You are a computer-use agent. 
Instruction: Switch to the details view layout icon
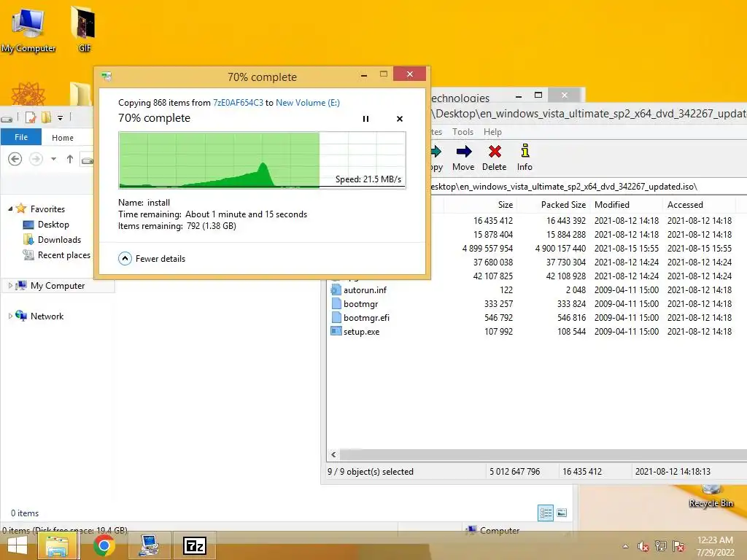point(546,513)
